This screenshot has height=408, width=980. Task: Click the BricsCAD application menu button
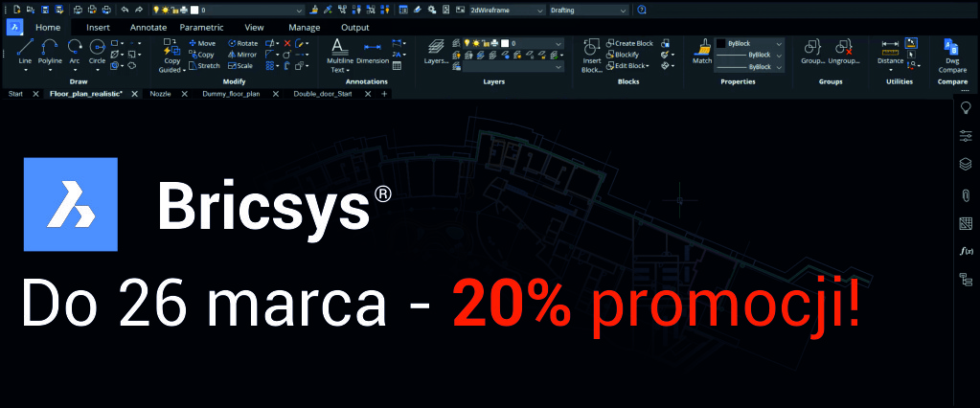point(15,27)
